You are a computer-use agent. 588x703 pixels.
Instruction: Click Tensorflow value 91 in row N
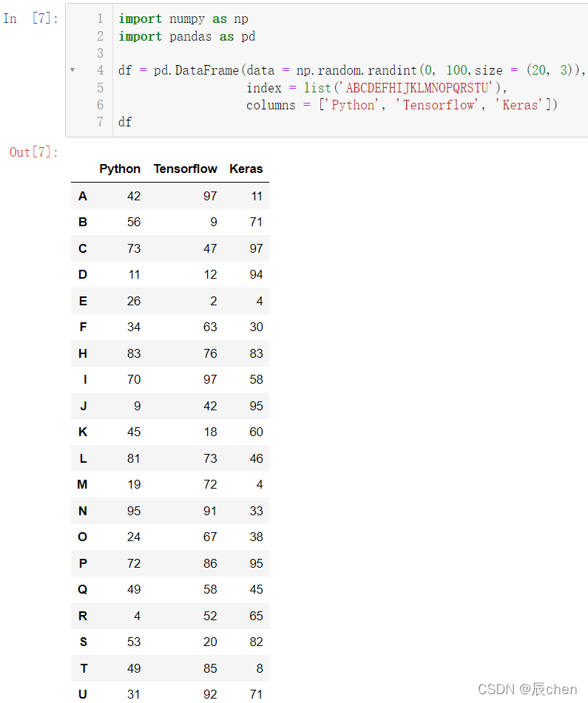point(209,511)
